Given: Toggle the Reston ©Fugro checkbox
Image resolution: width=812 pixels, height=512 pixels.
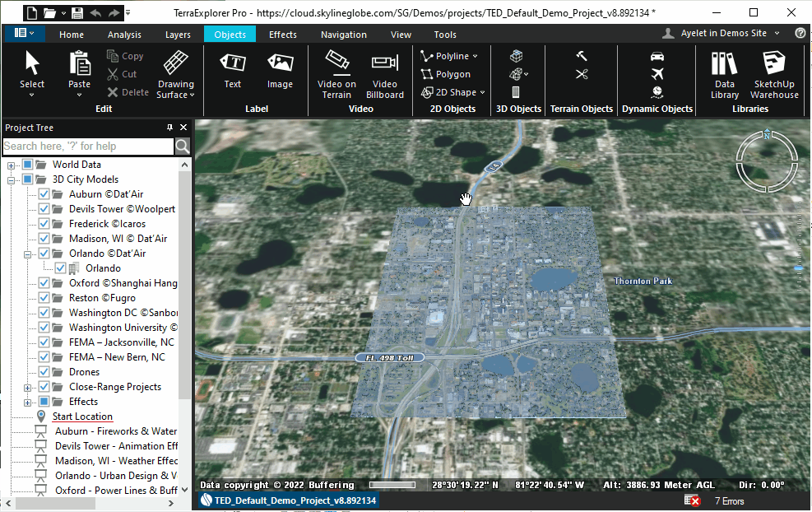Looking at the screenshot, I should click(x=44, y=298).
